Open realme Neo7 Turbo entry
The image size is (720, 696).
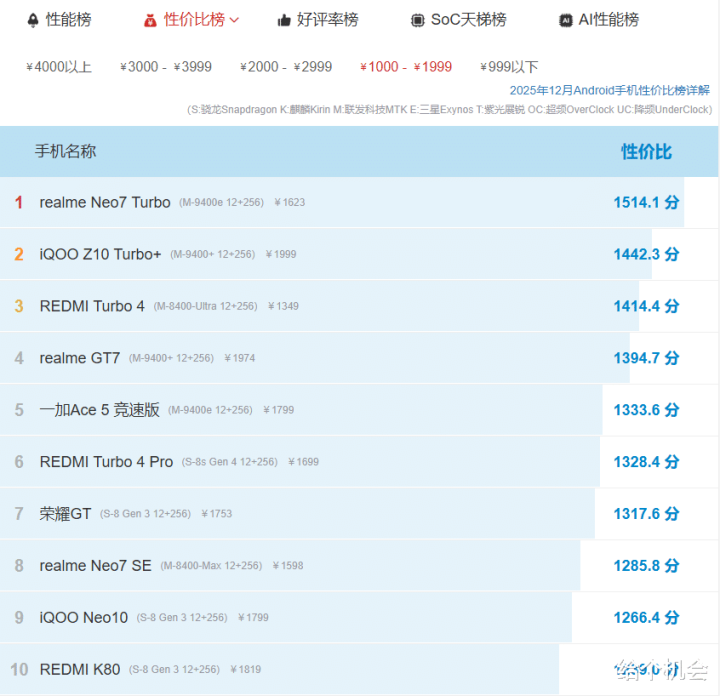(x=105, y=202)
